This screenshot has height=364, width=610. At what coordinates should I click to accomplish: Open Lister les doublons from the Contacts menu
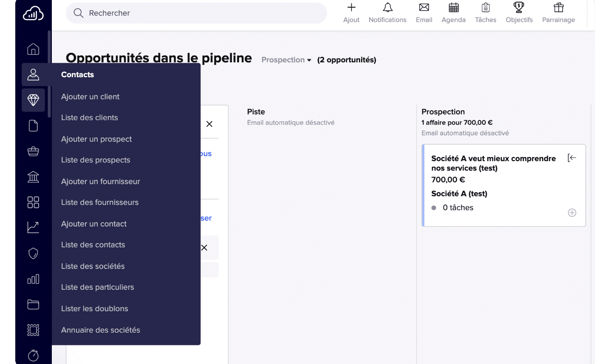point(94,308)
